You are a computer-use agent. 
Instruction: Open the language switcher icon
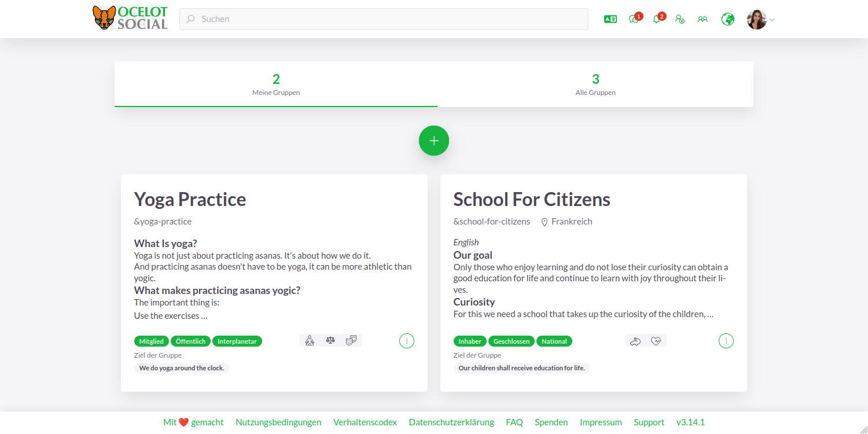pyautogui.click(x=610, y=19)
